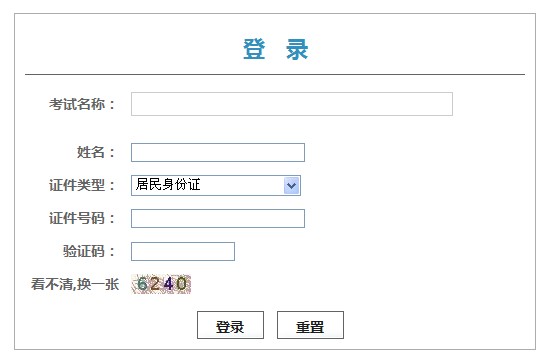543x362 pixels.
Task: Focus the 姓名 input field
Action: pos(218,152)
